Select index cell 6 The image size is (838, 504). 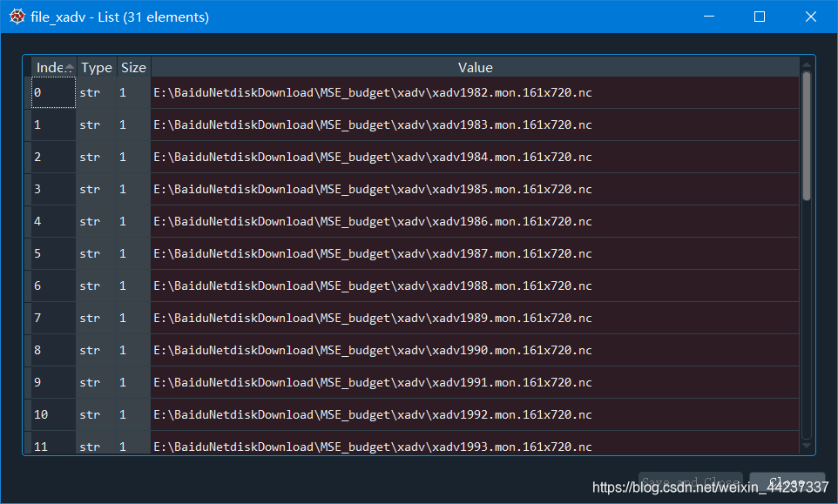click(53, 286)
